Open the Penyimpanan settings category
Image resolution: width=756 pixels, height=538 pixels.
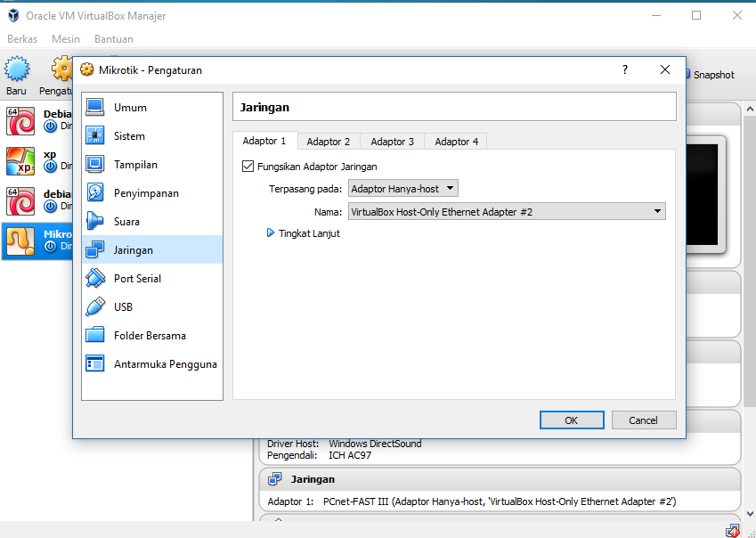(152, 192)
